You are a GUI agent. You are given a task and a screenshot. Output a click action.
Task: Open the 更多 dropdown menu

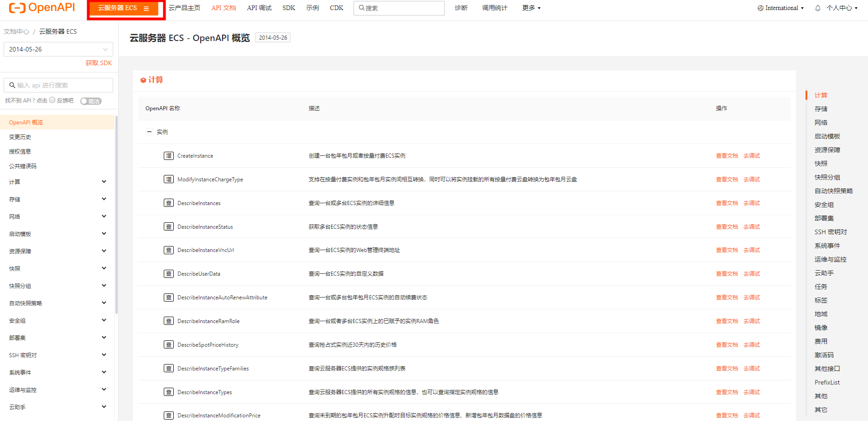pos(531,8)
